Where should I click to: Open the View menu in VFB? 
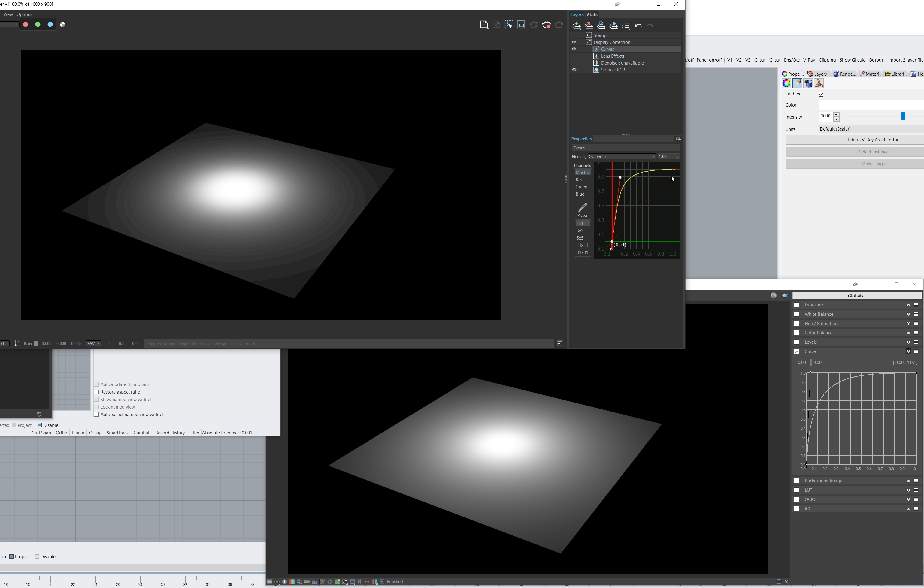[x=8, y=14]
